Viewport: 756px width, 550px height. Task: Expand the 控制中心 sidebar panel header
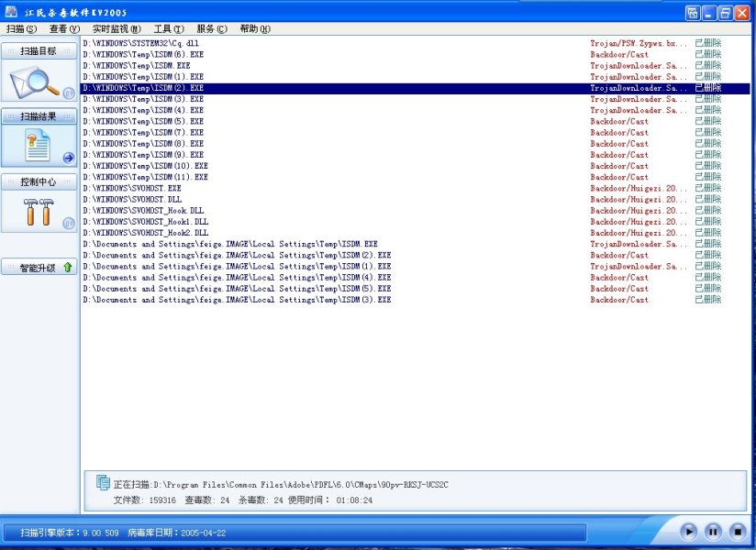tap(39, 181)
